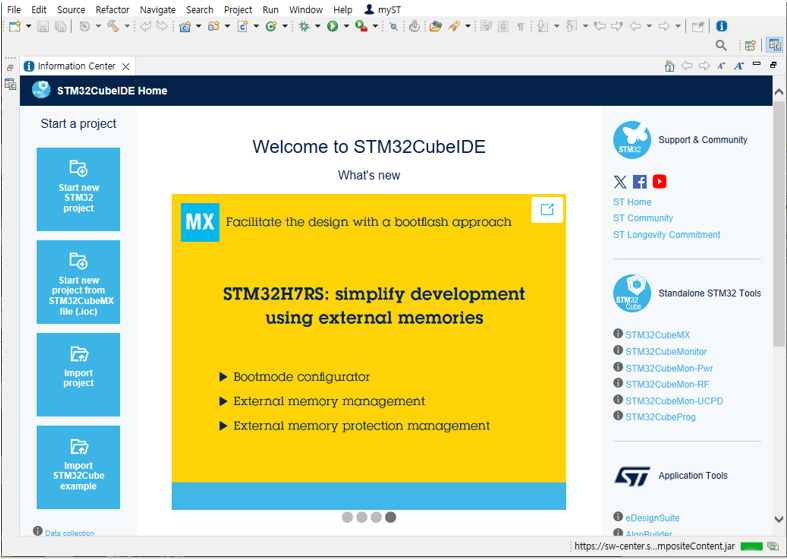Click the Restore icon in left trim
Viewport: 787px width, 559px height.
(10, 68)
